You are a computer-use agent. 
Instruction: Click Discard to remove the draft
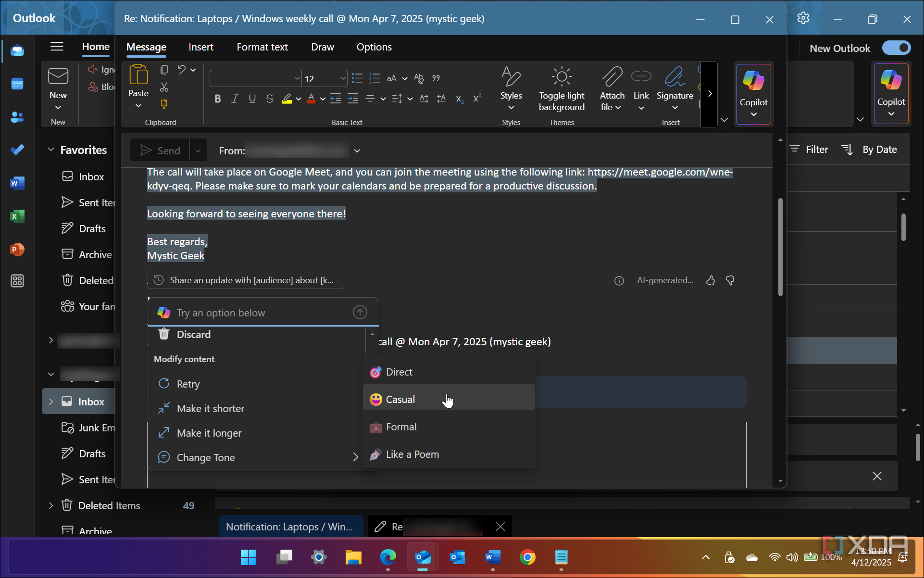click(x=193, y=334)
